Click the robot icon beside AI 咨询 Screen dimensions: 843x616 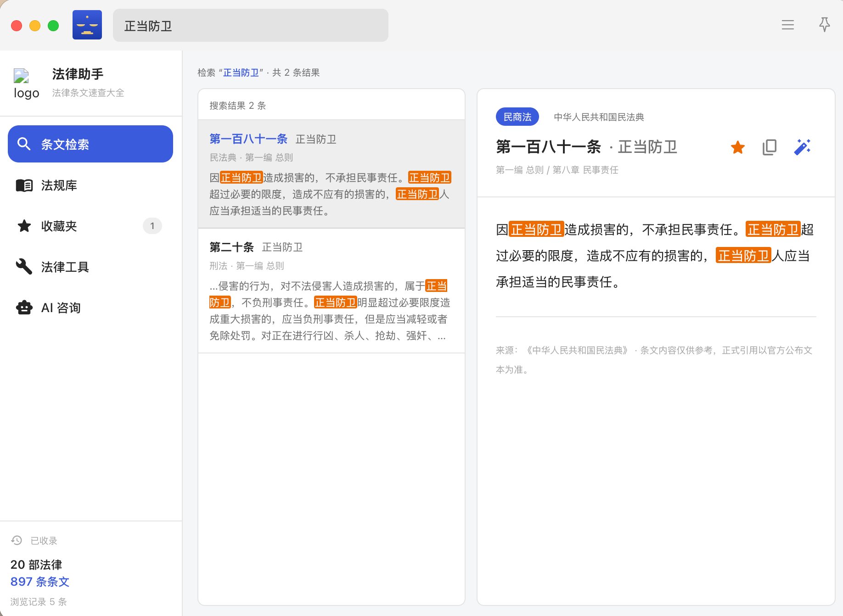click(x=24, y=308)
